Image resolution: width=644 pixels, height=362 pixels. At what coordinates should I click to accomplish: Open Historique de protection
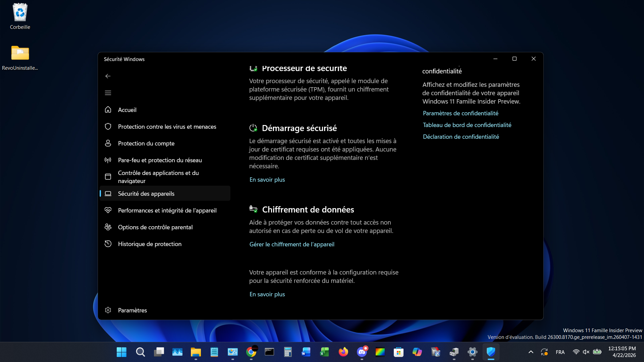(150, 244)
